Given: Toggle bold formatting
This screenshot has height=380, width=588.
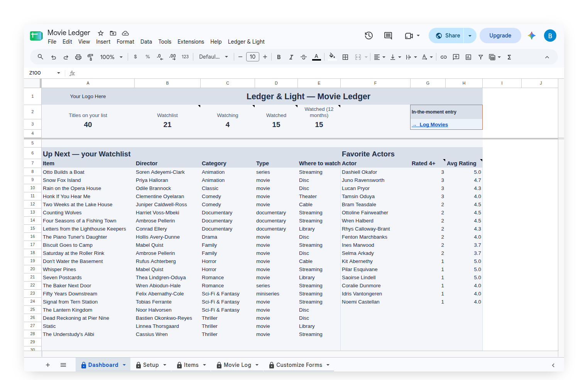Looking at the screenshot, I should pyautogui.click(x=279, y=57).
